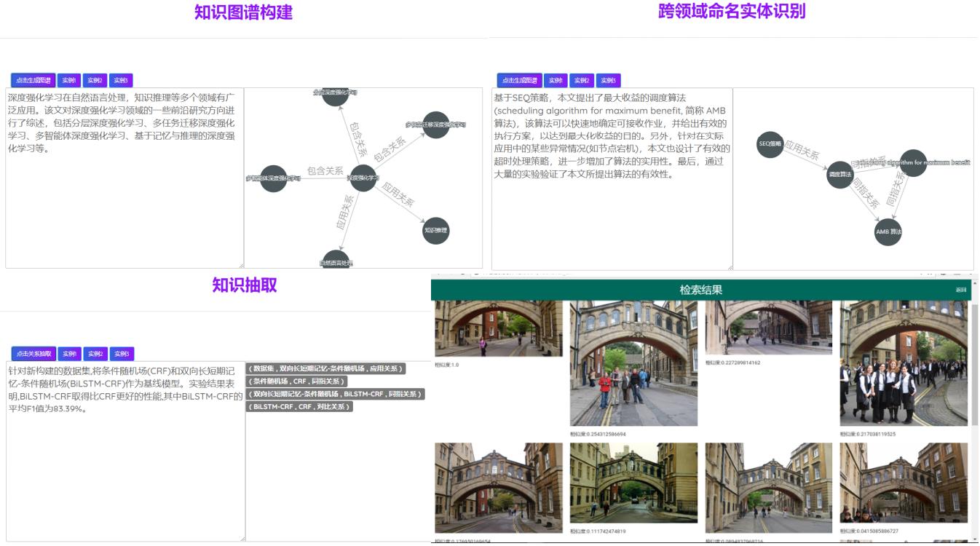Click the 点击关系抽取 button
Image resolution: width=980 pixels, height=546 pixels.
[x=33, y=354]
